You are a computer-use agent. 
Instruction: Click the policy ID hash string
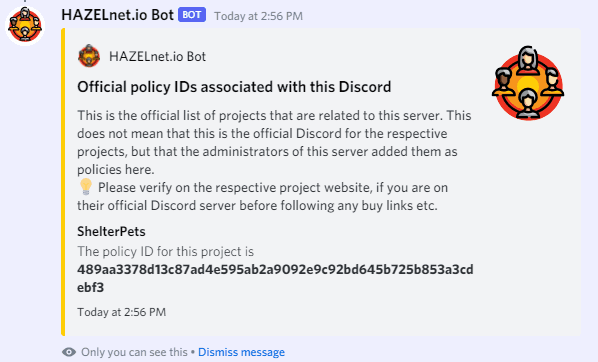(x=275, y=278)
